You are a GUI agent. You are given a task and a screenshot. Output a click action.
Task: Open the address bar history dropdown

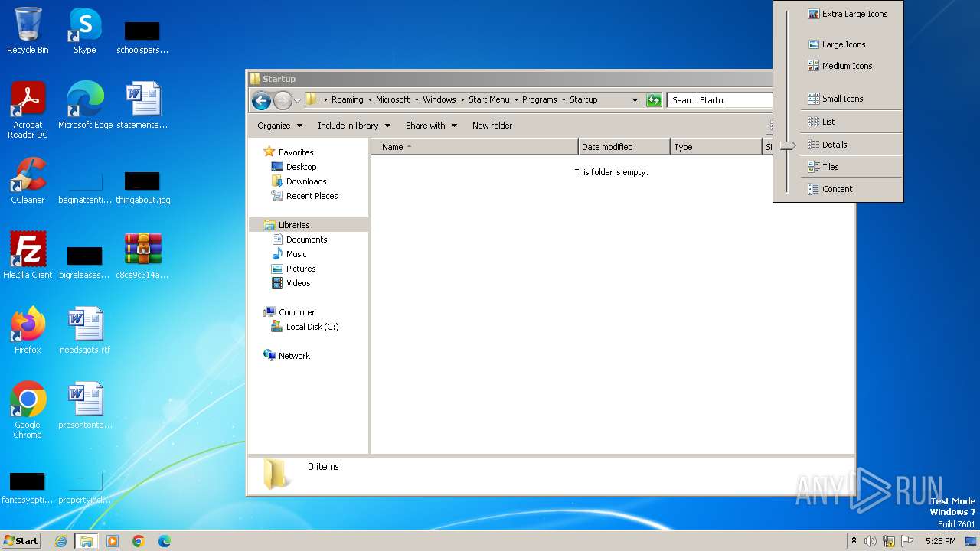point(635,100)
